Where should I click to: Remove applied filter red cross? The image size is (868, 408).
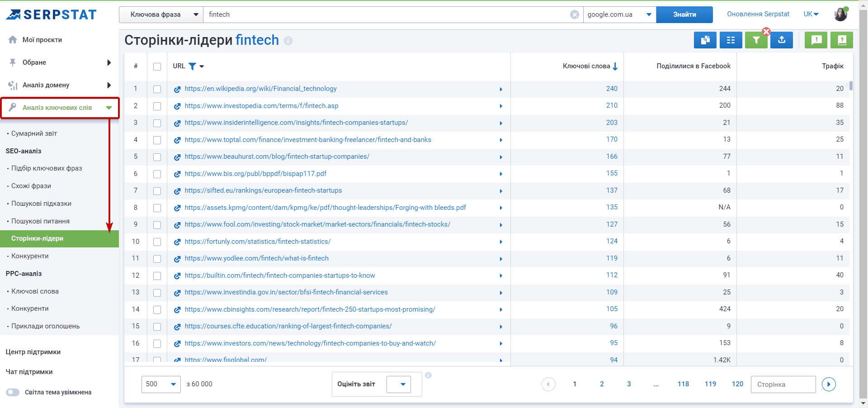pos(766,32)
